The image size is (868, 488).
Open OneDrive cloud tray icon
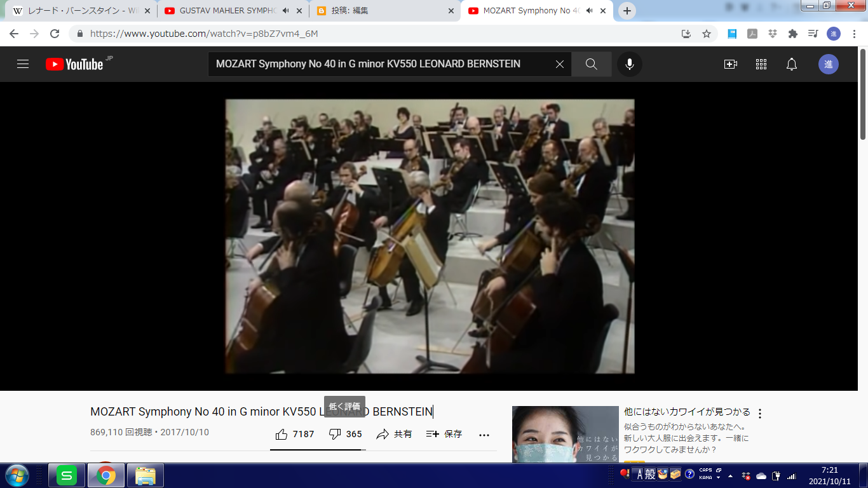(x=761, y=475)
